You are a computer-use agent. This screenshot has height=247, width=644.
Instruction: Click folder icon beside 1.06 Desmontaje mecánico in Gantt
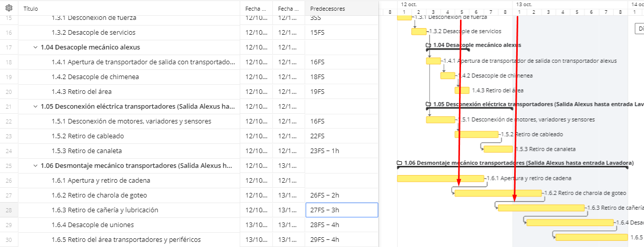tap(400, 163)
